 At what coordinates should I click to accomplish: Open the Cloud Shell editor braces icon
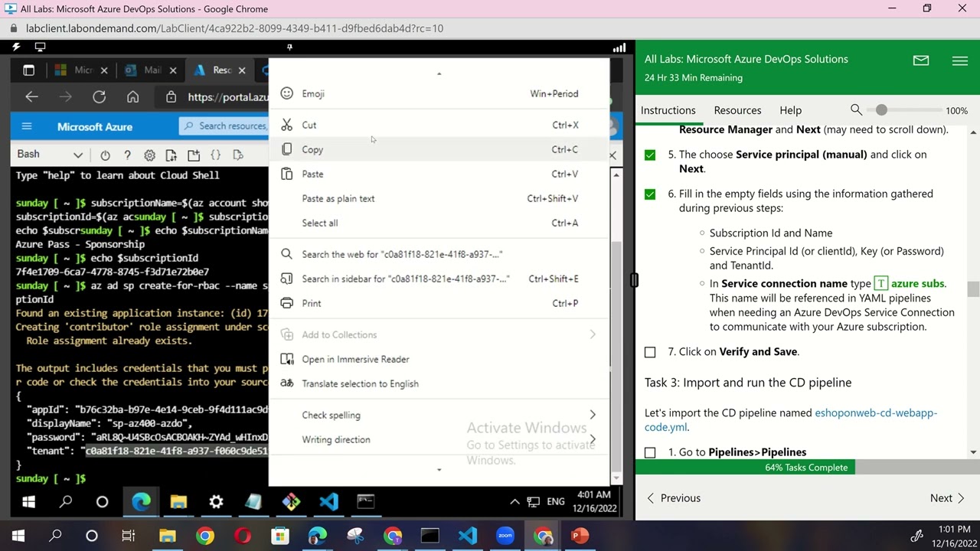pyautogui.click(x=216, y=155)
